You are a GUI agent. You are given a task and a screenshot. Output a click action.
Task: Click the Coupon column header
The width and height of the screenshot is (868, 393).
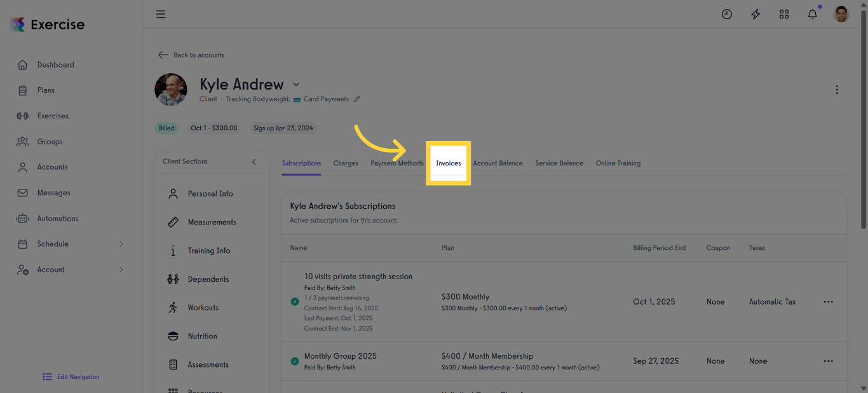click(x=718, y=248)
